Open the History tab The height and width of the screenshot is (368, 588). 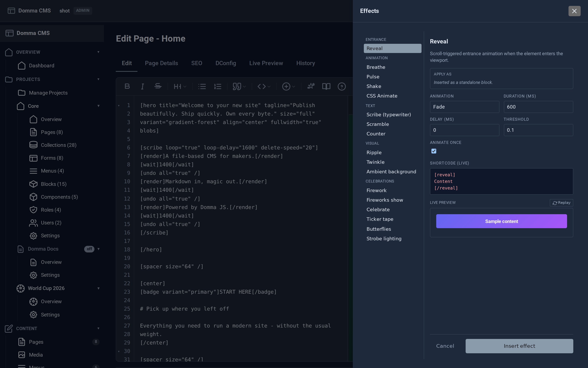click(x=305, y=63)
